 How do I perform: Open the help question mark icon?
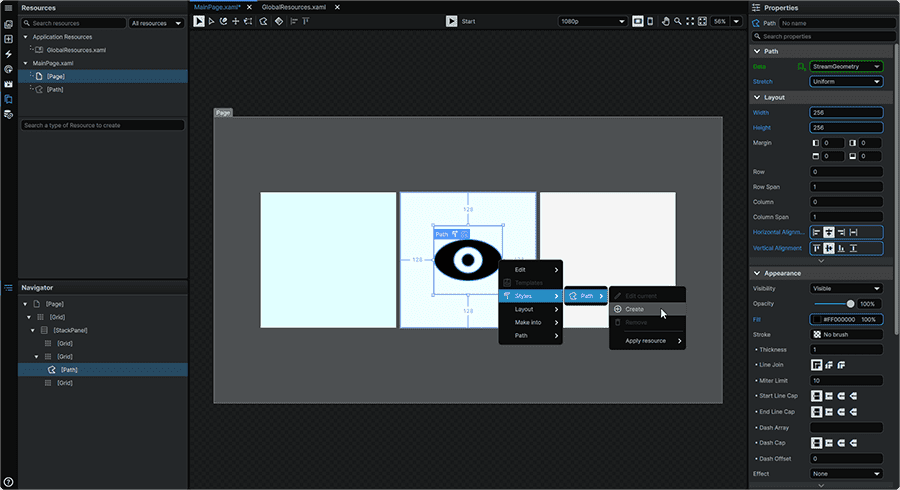click(8, 482)
